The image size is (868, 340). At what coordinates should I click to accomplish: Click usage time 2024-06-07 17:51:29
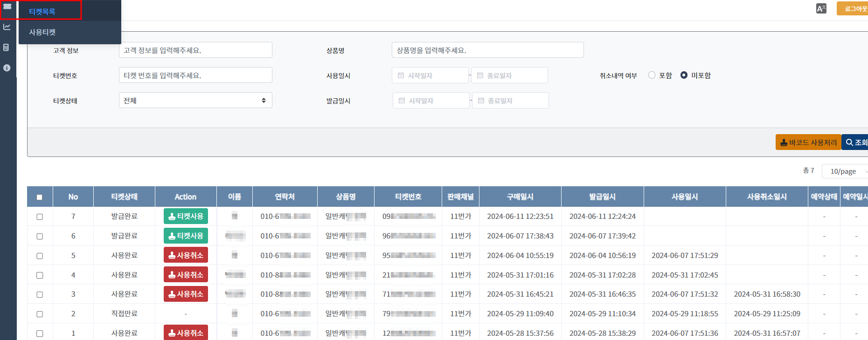click(x=685, y=255)
